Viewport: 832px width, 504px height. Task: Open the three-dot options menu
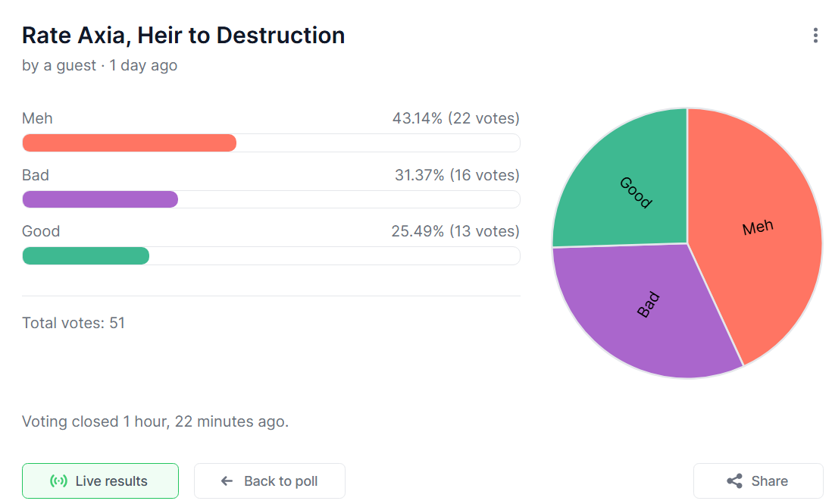click(x=815, y=36)
